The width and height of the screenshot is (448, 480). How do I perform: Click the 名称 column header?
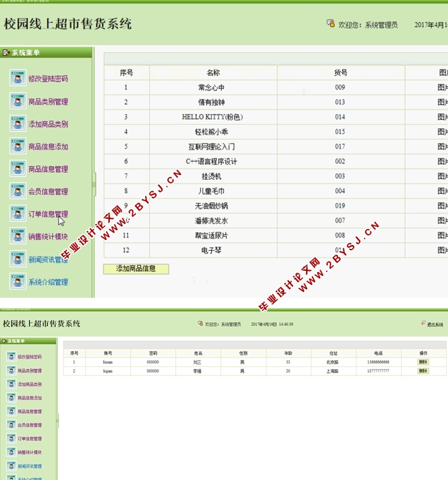point(213,73)
